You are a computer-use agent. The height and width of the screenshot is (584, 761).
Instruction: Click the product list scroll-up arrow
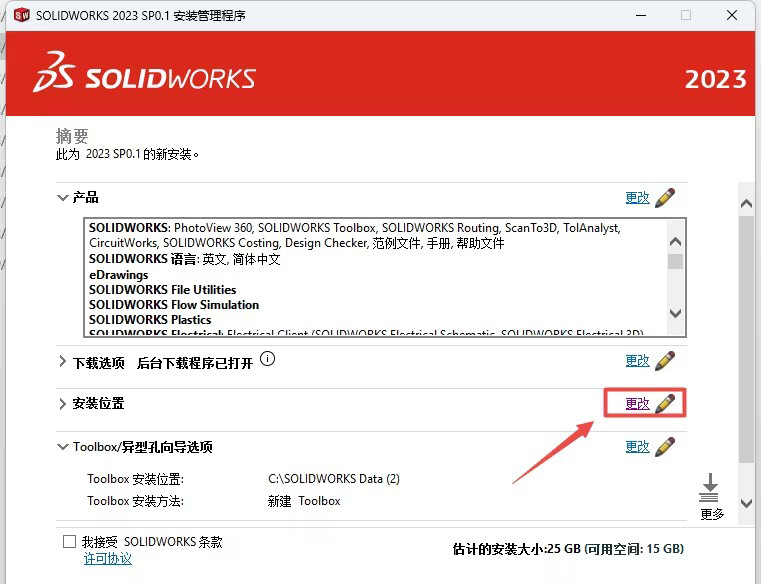675,241
